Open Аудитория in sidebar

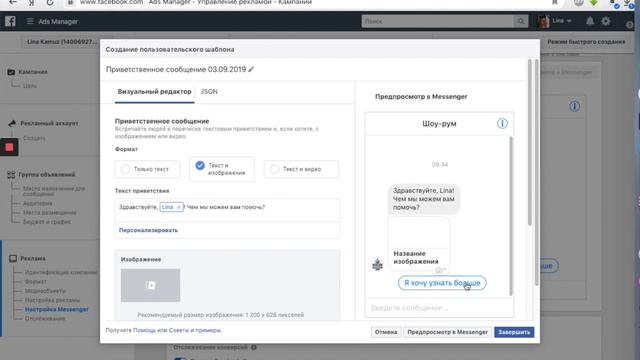coord(38,203)
